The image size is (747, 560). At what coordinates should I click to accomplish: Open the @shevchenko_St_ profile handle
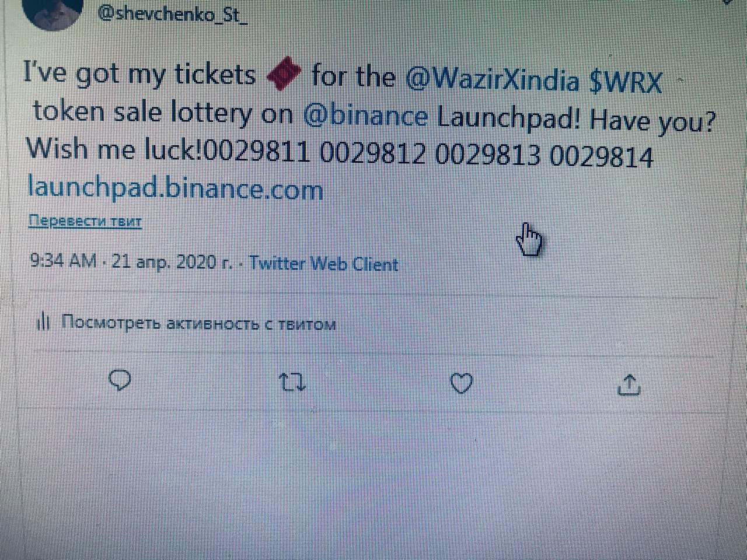[x=173, y=13]
